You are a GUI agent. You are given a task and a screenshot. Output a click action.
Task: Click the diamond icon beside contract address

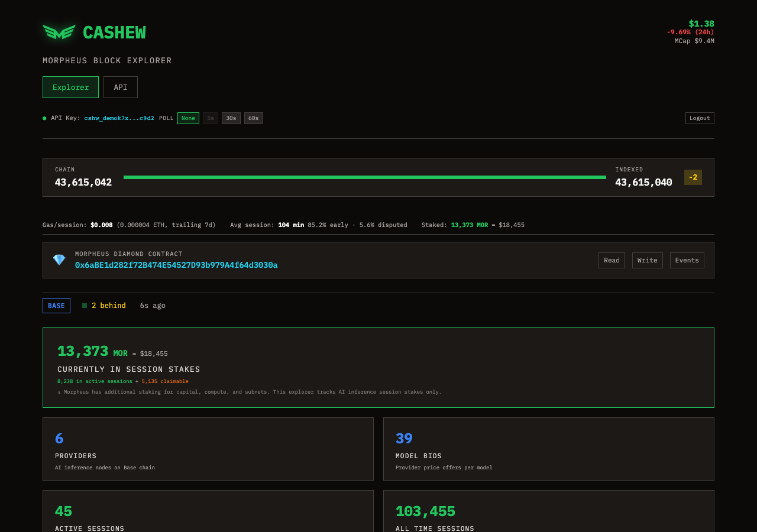59,260
